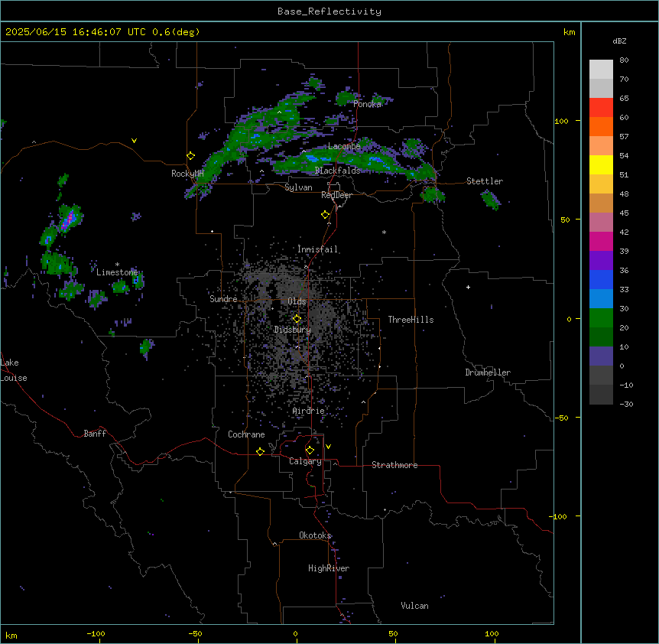659x644 pixels.
Task: Select the Olds label
Action: coord(297,301)
